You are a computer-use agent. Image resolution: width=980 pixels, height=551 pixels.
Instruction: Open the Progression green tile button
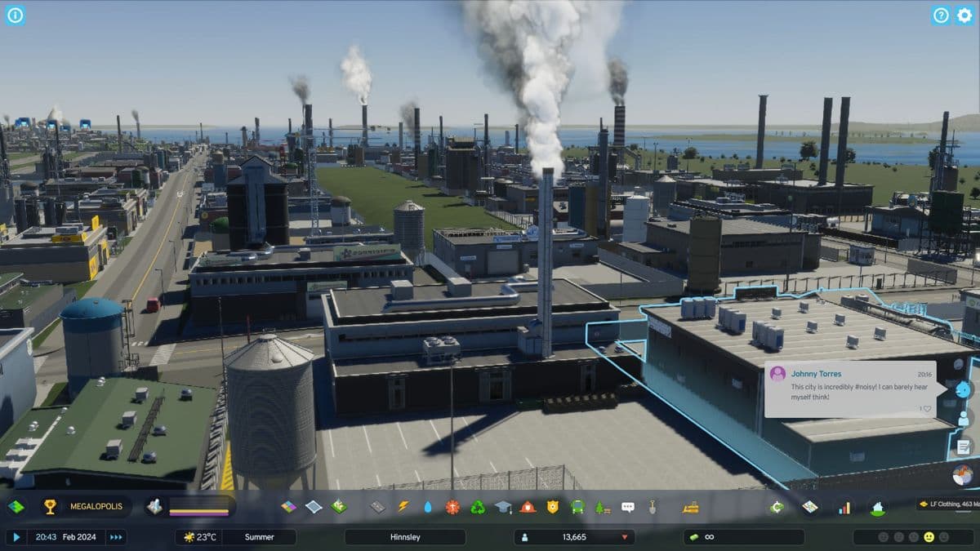point(16,507)
